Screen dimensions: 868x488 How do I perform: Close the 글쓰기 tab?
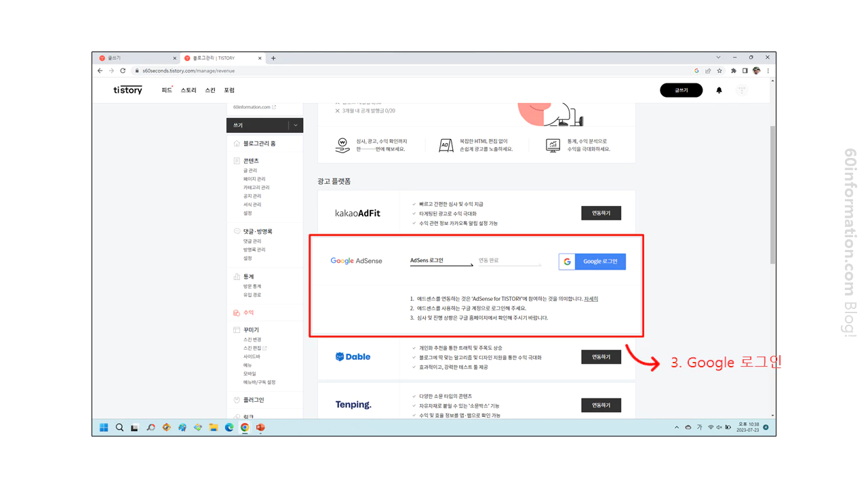[174, 58]
